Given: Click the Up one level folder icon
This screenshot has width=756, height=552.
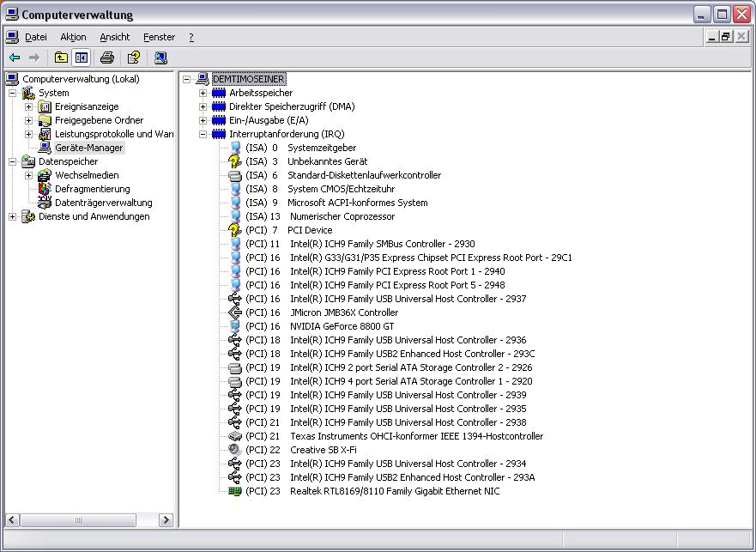Looking at the screenshot, I should (61, 58).
